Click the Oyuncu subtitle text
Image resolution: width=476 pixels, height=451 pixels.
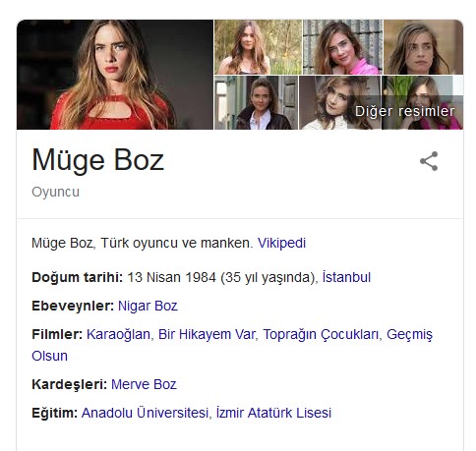[x=55, y=192]
